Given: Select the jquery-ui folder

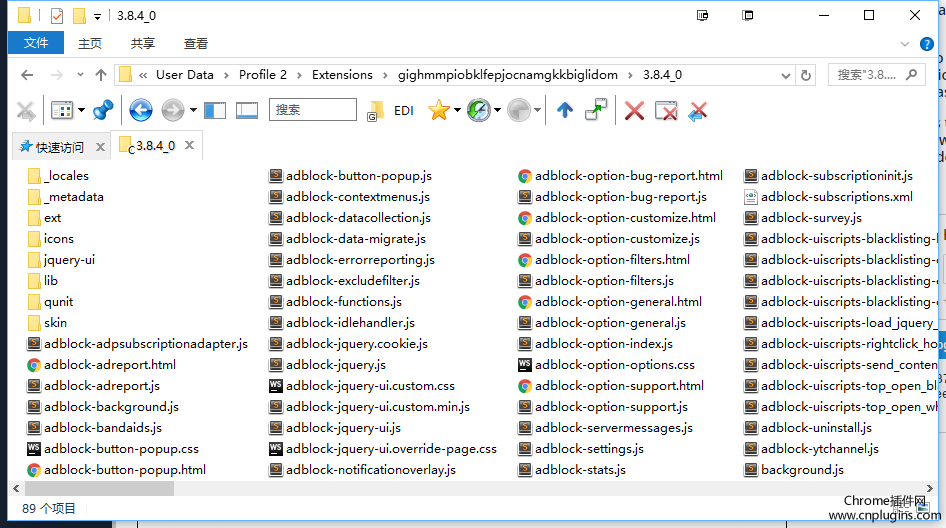Looking at the screenshot, I should (x=61, y=259).
